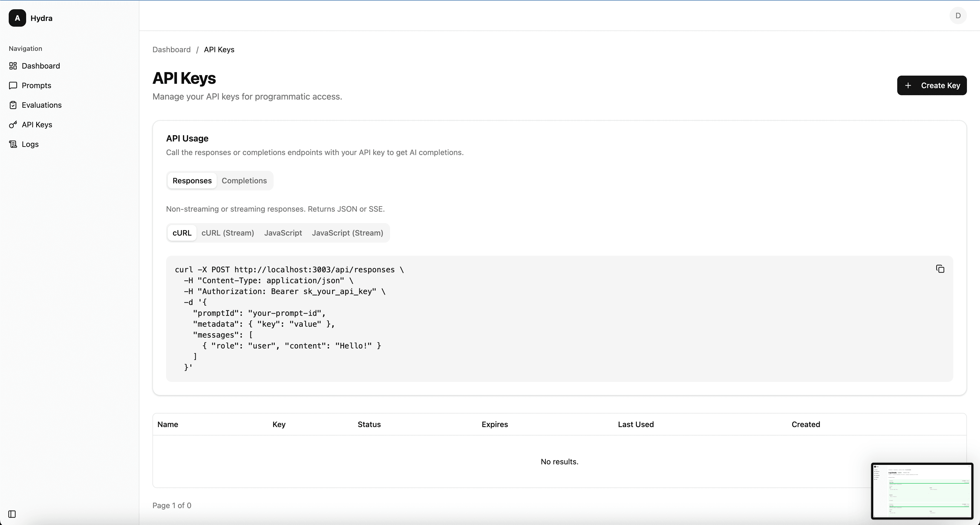Click the curl -X POST line
980x525 pixels.
289,270
